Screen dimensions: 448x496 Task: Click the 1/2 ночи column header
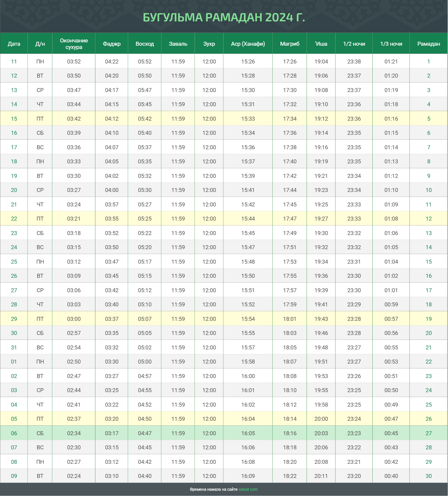click(x=354, y=44)
